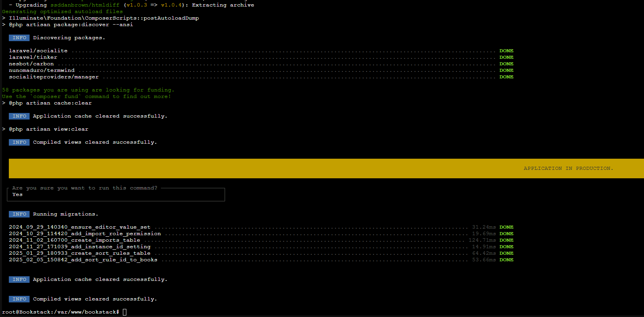Click the laravel/tinker package line
The height and width of the screenshot is (317, 644).
pyautogui.click(x=33, y=57)
